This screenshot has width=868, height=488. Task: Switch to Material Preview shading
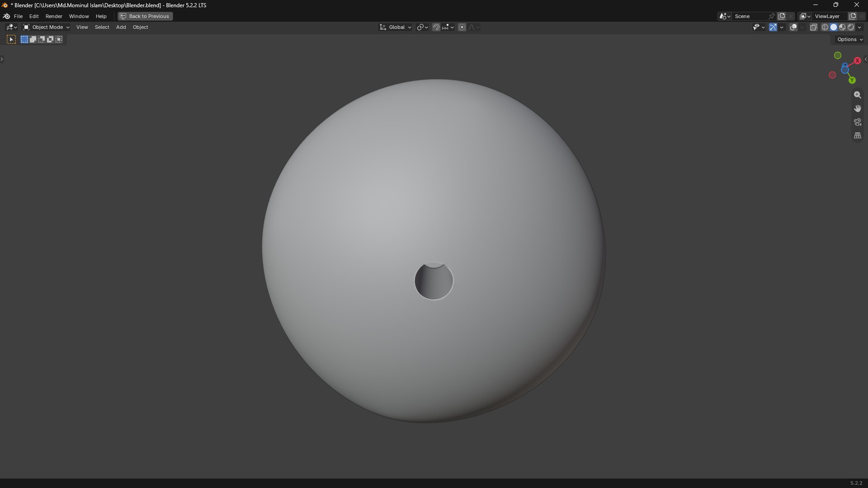click(842, 27)
